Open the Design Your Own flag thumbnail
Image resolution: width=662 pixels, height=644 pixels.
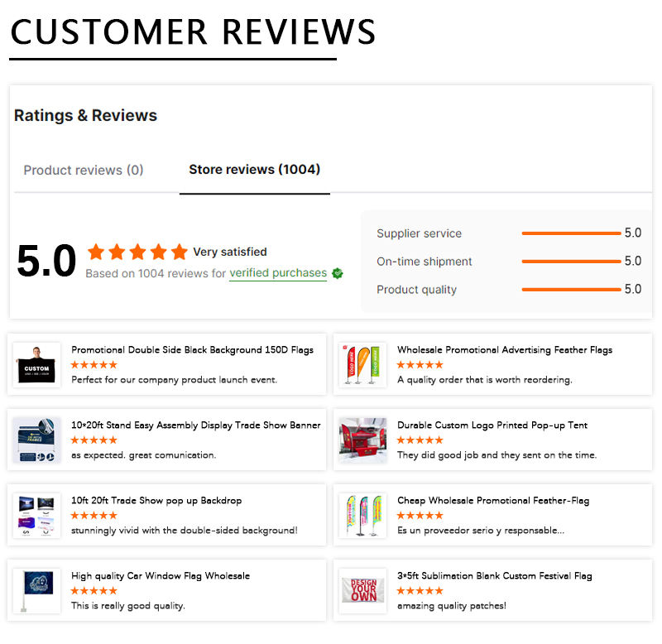[362, 591]
